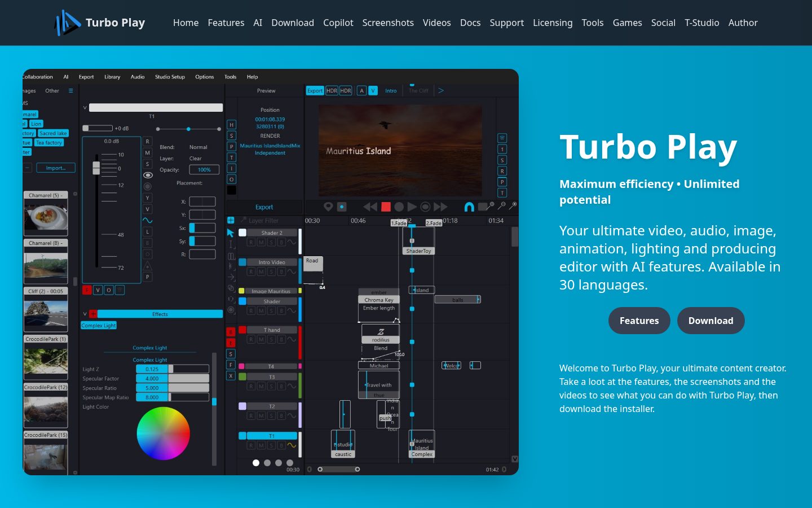Open the Blend mode Normal dropdown
The width and height of the screenshot is (812, 508).
pyautogui.click(x=198, y=147)
